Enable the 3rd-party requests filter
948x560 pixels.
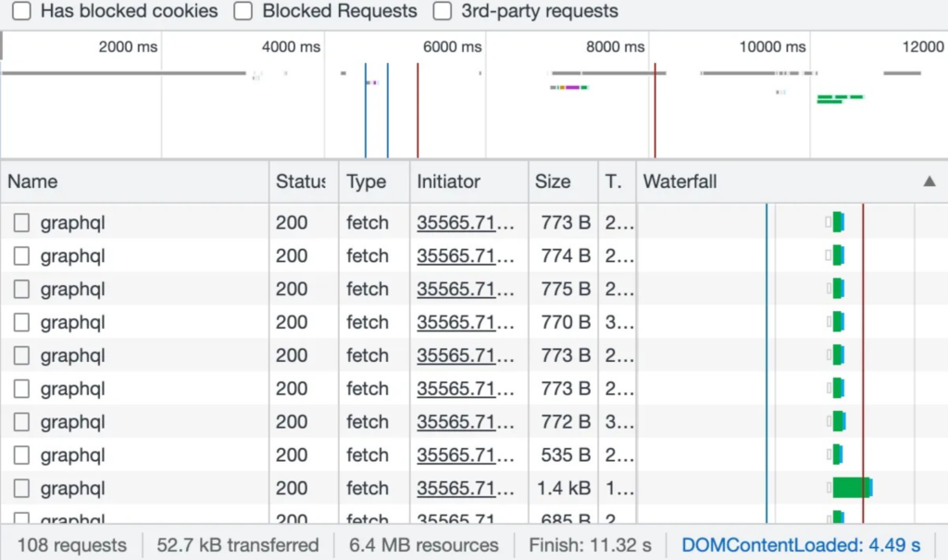click(x=442, y=11)
